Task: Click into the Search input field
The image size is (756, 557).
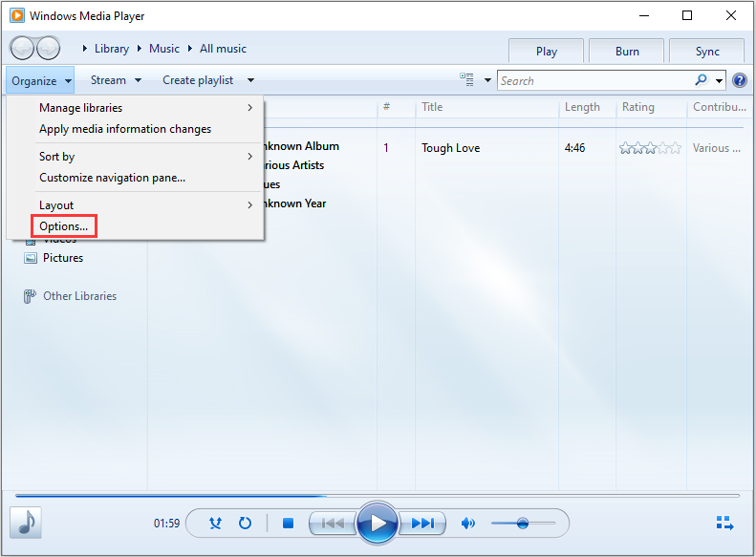Action: pyautogui.click(x=593, y=80)
